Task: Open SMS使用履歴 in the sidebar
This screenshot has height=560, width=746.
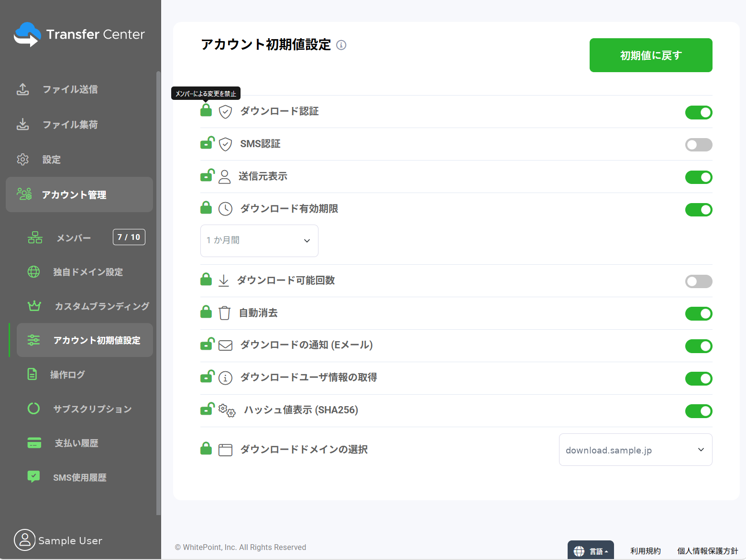Action: tap(80, 477)
